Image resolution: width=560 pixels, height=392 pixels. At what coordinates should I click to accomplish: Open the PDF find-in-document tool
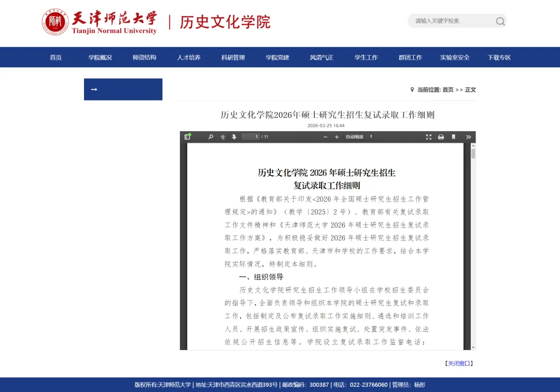point(211,137)
